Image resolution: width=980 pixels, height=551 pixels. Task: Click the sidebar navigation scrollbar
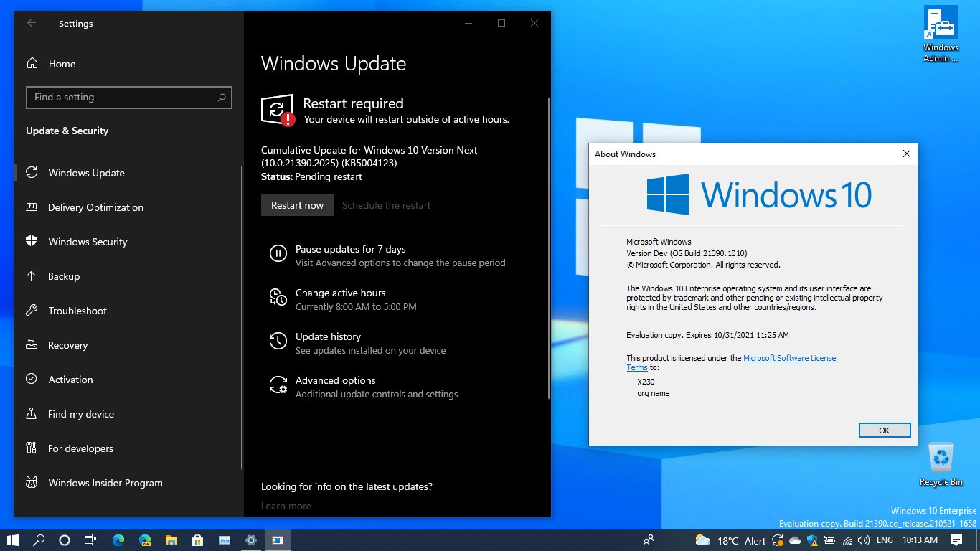coord(242,319)
